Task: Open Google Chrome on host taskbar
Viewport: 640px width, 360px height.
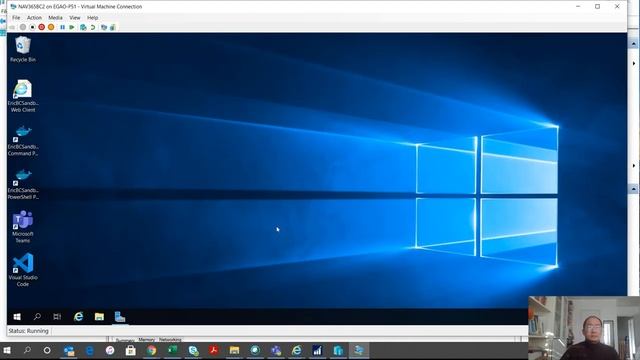Action: 151,350
